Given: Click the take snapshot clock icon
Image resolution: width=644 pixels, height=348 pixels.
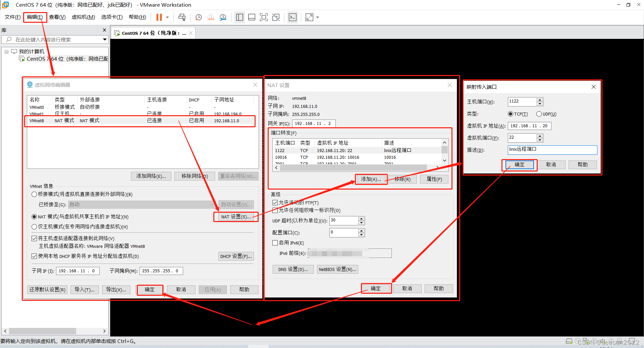Looking at the screenshot, I should coord(199,17).
